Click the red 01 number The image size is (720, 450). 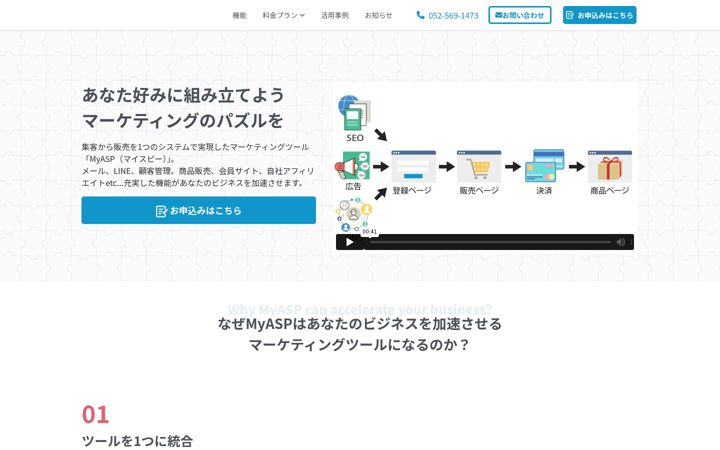coord(96,415)
